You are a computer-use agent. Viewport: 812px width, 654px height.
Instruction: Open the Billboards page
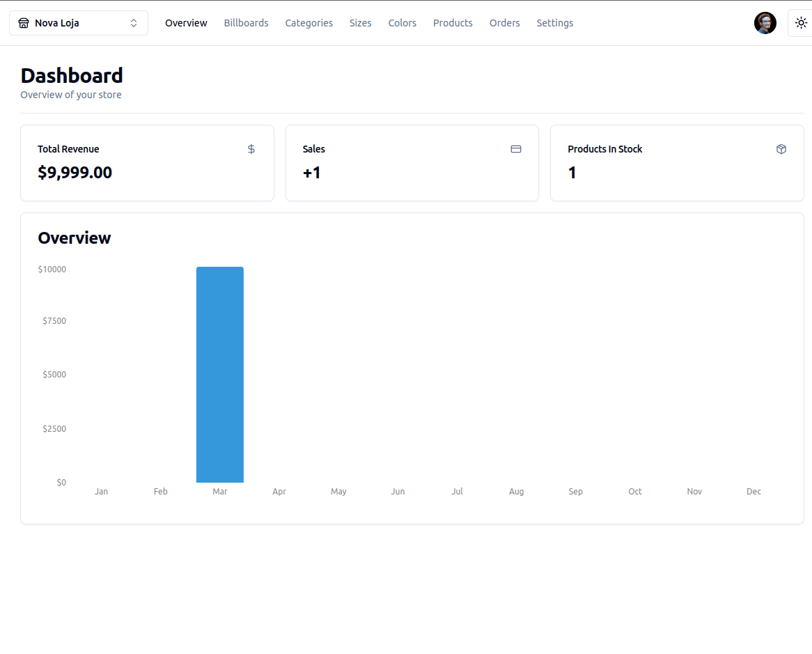(246, 23)
